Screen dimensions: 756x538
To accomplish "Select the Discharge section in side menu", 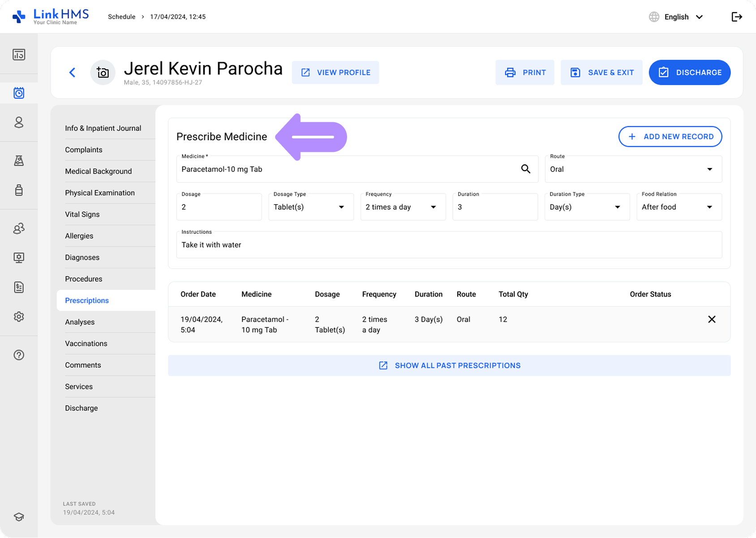I will [82, 408].
